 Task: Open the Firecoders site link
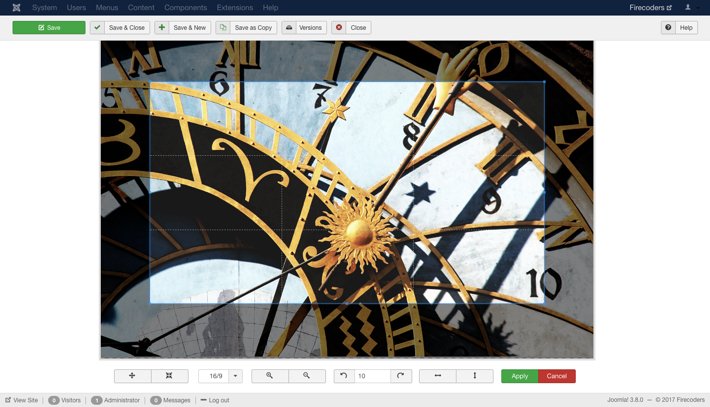650,8
